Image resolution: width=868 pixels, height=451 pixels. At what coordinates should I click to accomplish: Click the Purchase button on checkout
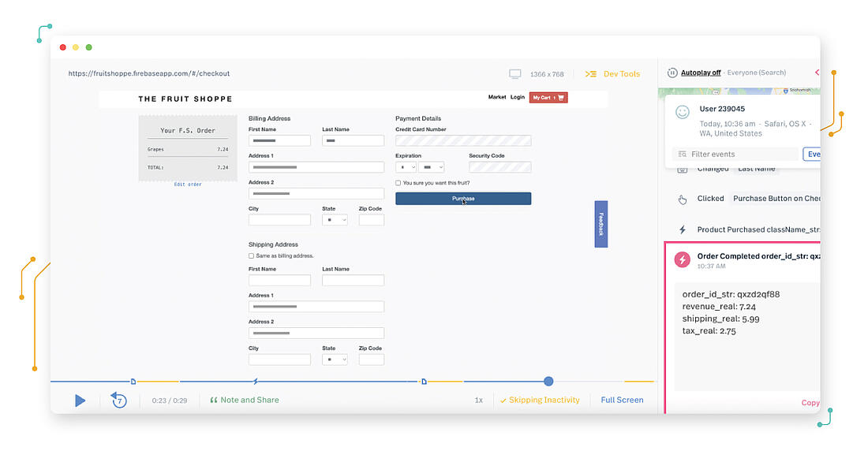point(463,199)
